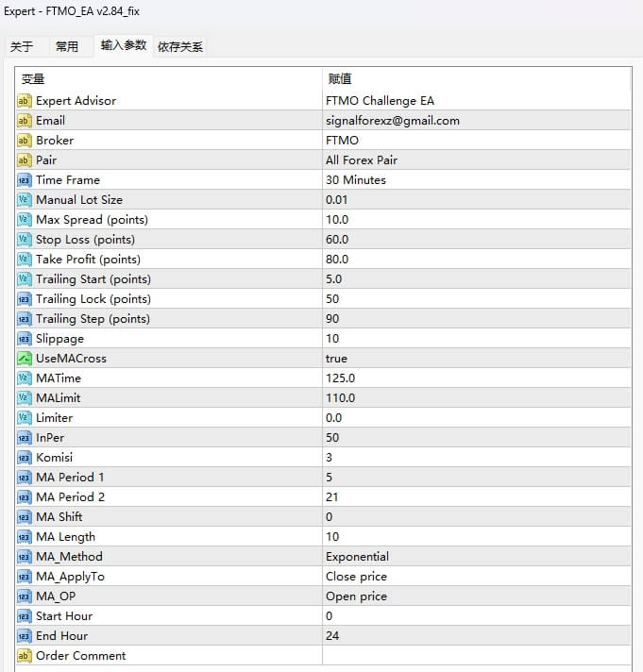Click the Komisi value '3'
Image resolution: width=643 pixels, height=672 pixels.
pyautogui.click(x=329, y=458)
